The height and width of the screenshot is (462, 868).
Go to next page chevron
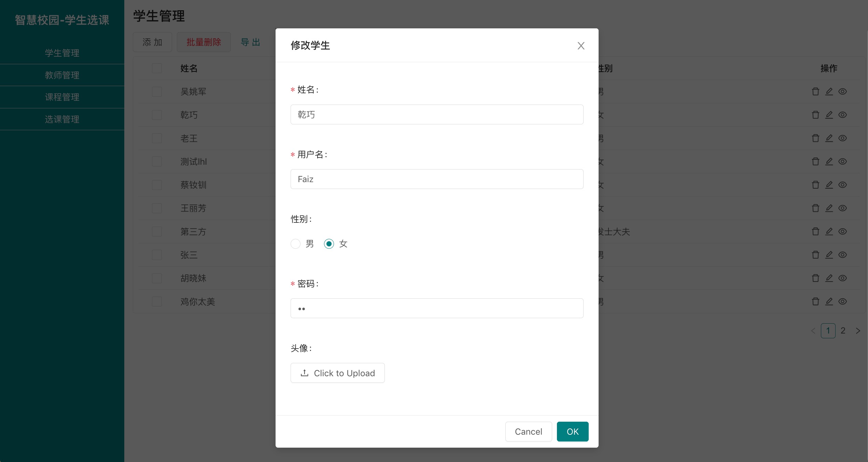pyautogui.click(x=858, y=331)
